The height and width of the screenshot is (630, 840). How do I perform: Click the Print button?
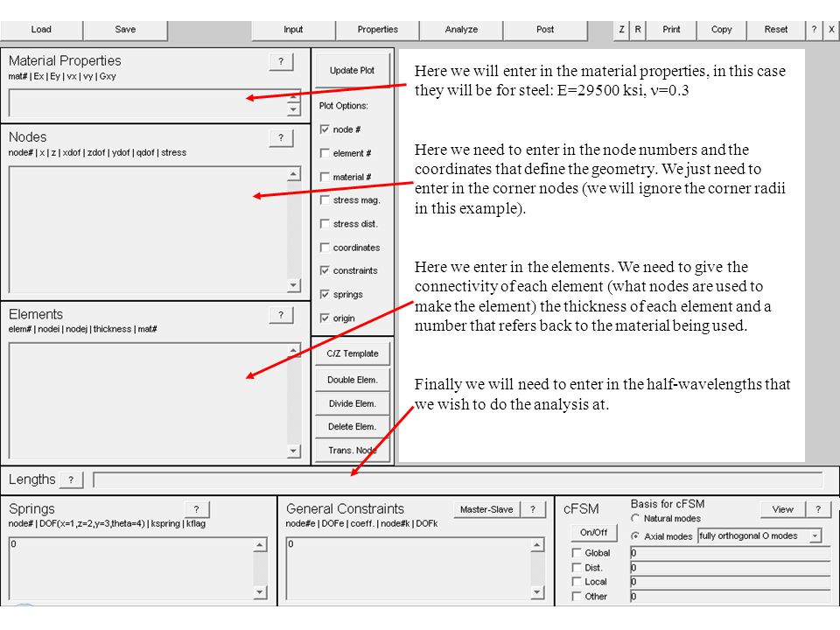point(671,30)
